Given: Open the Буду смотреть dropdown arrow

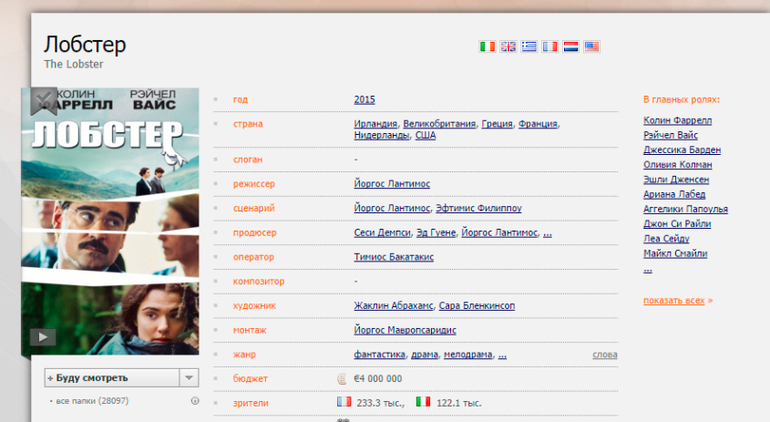Looking at the screenshot, I should [x=189, y=378].
